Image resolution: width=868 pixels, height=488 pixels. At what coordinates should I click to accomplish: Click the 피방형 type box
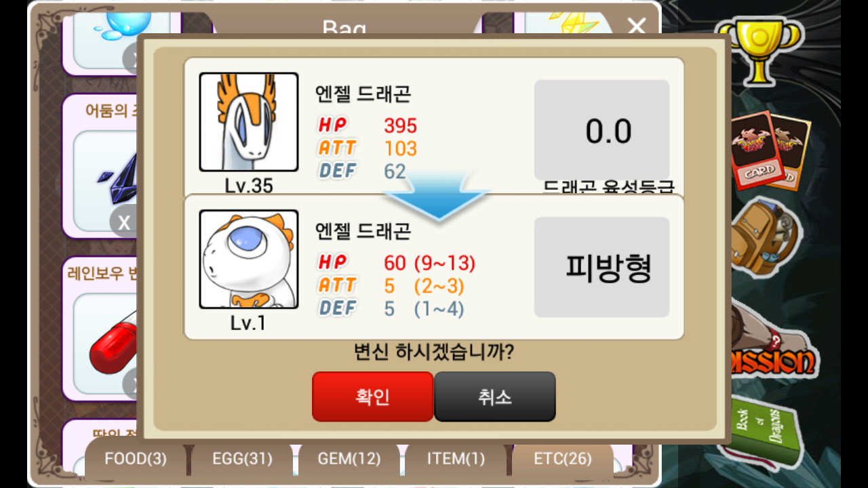[x=602, y=267]
